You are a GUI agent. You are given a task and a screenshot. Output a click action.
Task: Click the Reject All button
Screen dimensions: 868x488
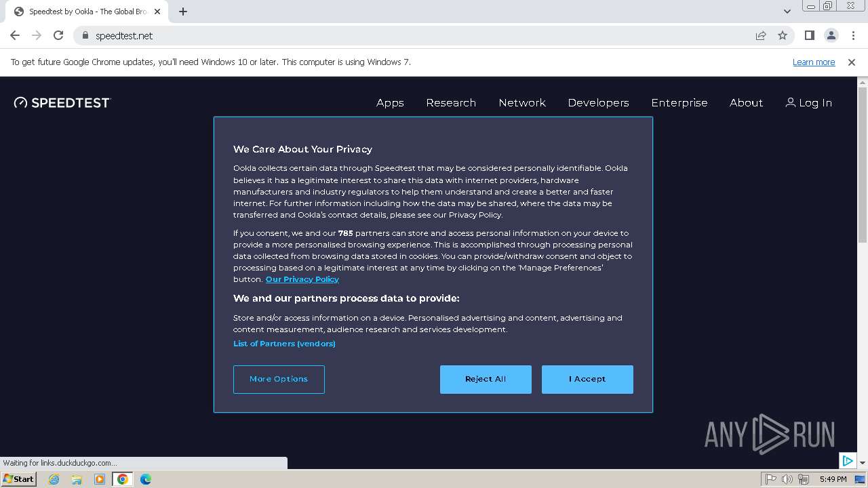[486, 380]
